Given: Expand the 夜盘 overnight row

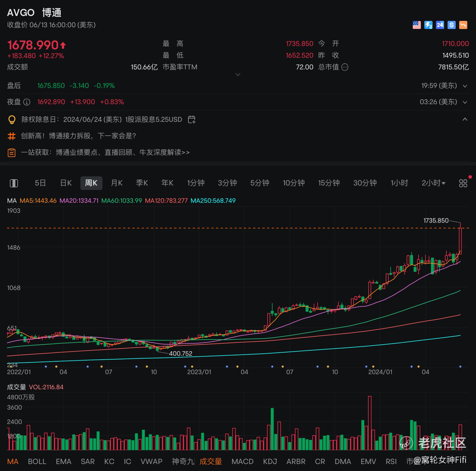Looking at the screenshot, I should click(465, 102).
